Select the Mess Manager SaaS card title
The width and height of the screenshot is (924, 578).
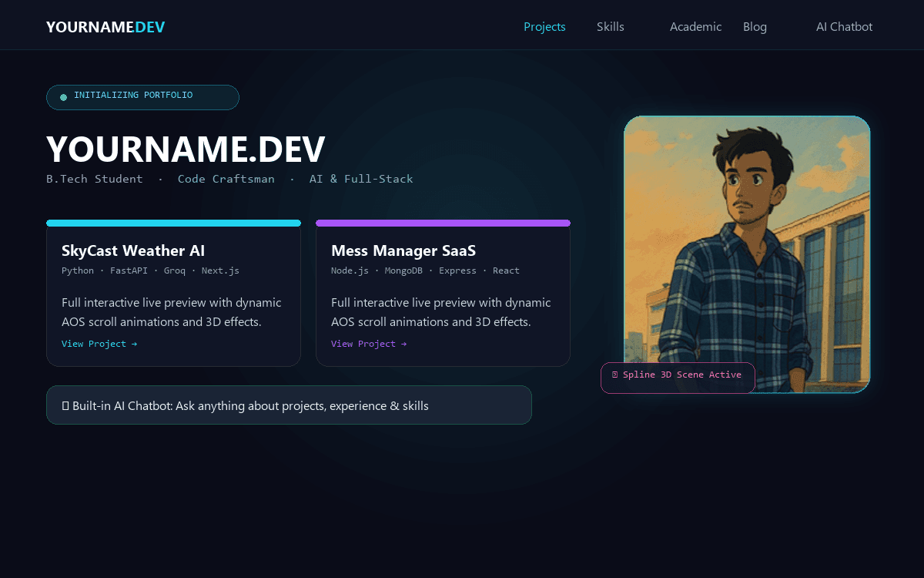(403, 250)
